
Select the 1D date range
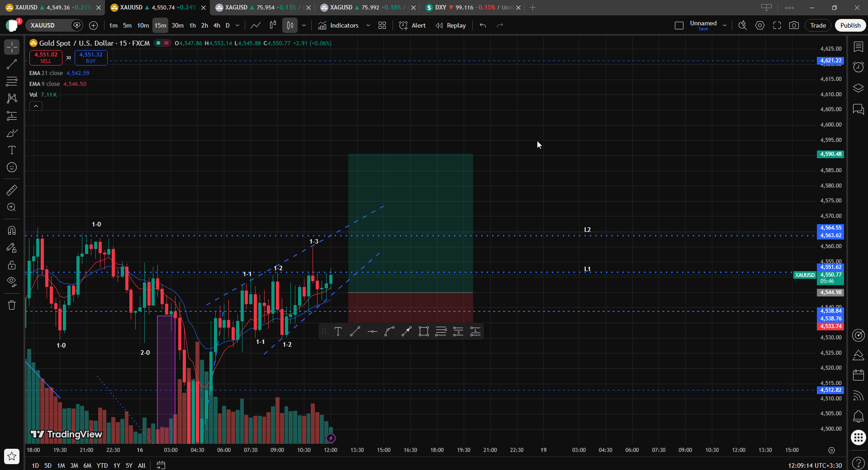tap(35, 465)
